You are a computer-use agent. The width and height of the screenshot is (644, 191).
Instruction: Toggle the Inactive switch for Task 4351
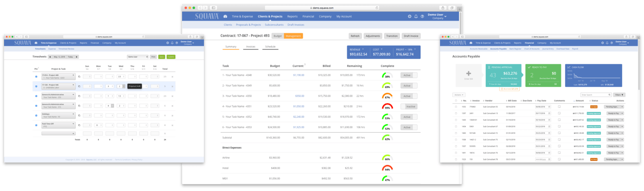tap(409, 107)
